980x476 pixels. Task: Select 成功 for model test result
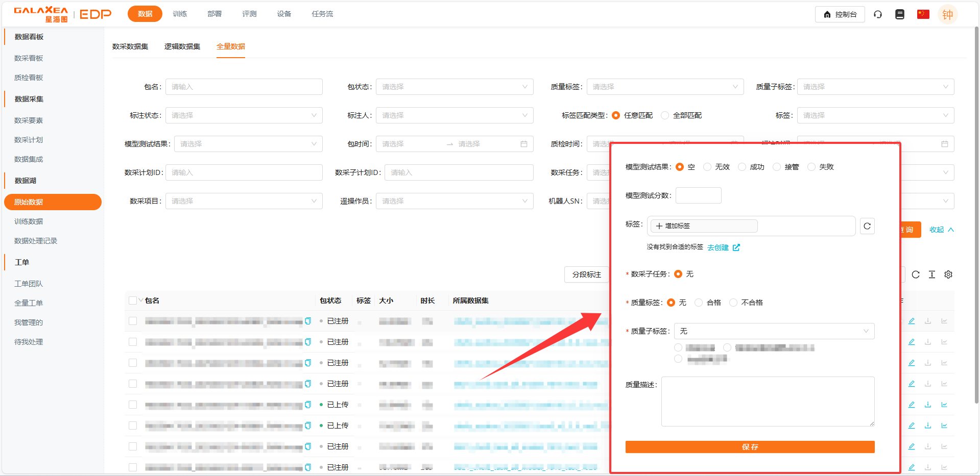coord(742,167)
